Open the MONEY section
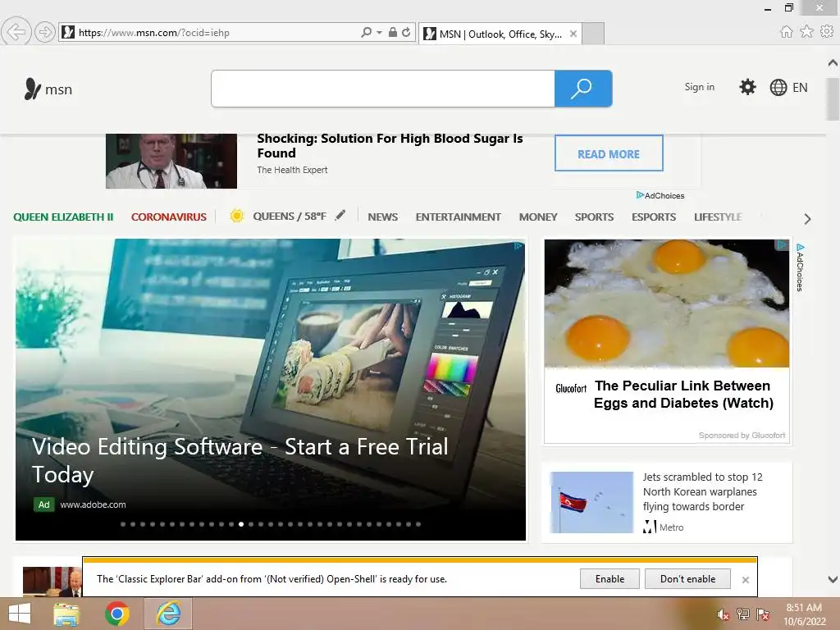 click(538, 217)
